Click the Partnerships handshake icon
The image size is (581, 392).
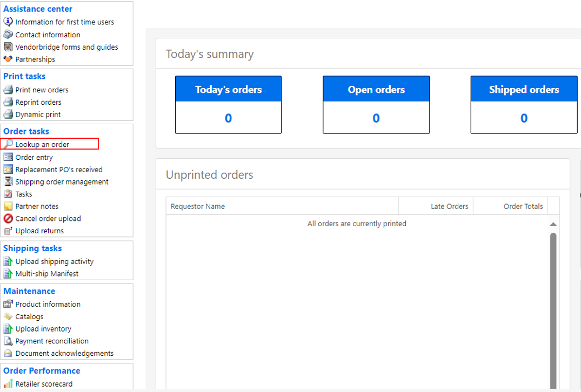pos(8,59)
